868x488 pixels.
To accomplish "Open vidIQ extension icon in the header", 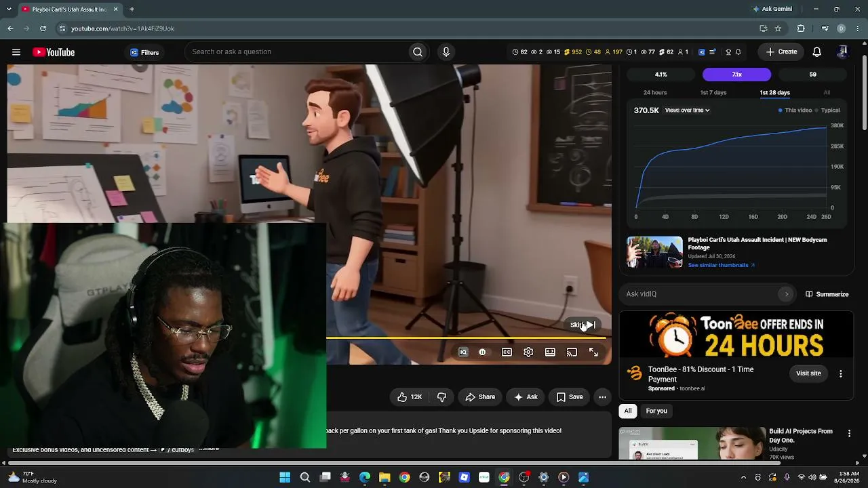I will tap(702, 52).
